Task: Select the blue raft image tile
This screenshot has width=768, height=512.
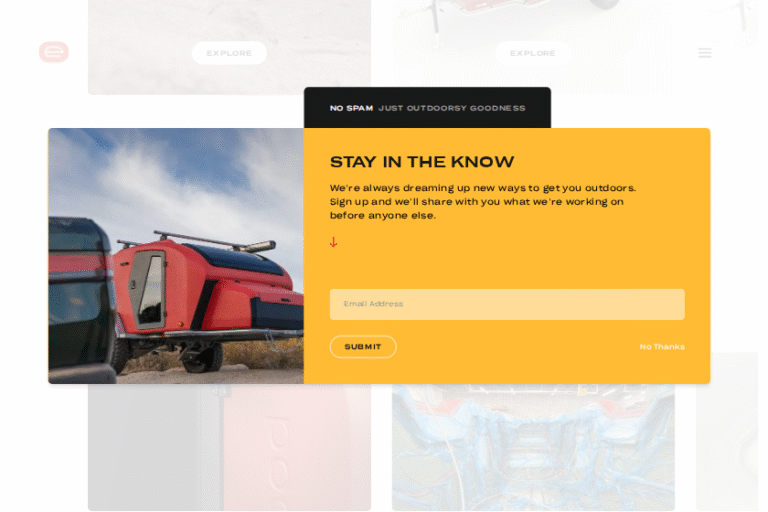Action: point(533,447)
